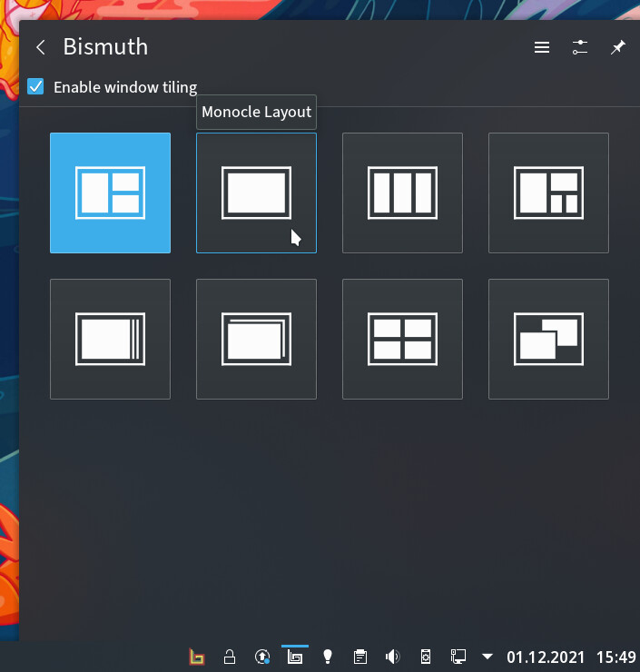Open the updates notifier tray icon
The height and width of the screenshot is (672, 640).
[x=262, y=657]
